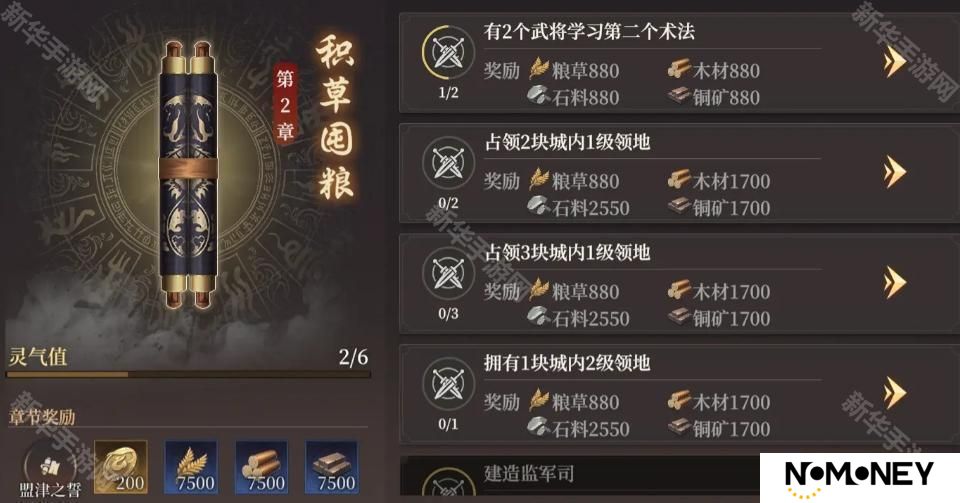Click the 章节奖励 section heading
960x503 pixels.
pyautogui.click(x=42, y=417)
